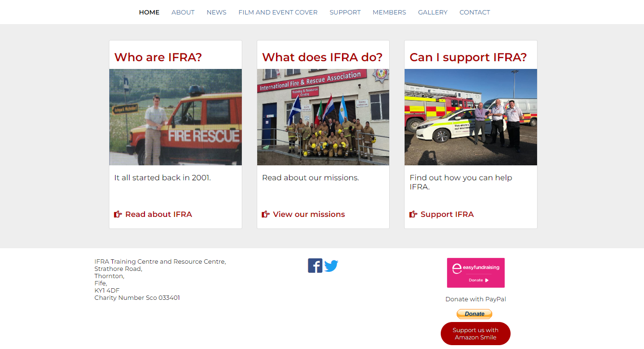The image size is (644, 349).
Task: Open FILM AND EVENT COVER page
Action: pyautogui.click(x=278, y=12)
